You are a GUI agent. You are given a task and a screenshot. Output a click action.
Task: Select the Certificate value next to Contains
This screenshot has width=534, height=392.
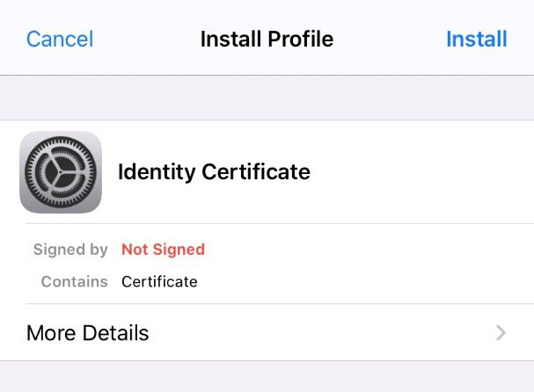coord(159,282)
